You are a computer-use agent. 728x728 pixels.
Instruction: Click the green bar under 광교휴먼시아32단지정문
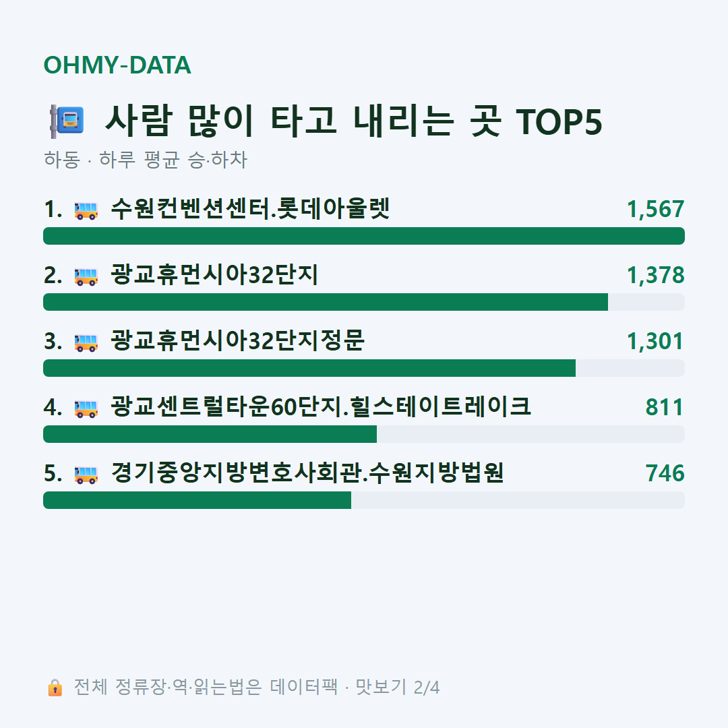click(309, 368)
